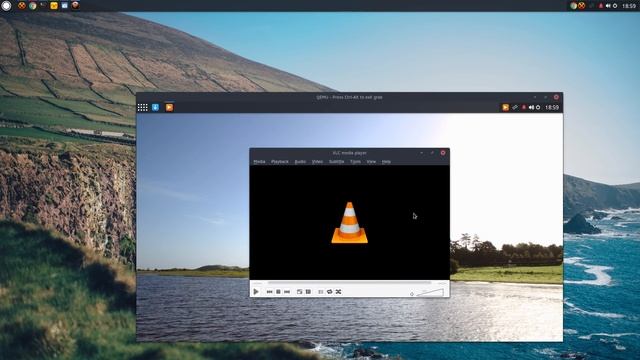Image resolution: width=640 pixels, height=360 pixels.
Task: Toggle VLC fullscreen video button
Action: click(300, 292)
